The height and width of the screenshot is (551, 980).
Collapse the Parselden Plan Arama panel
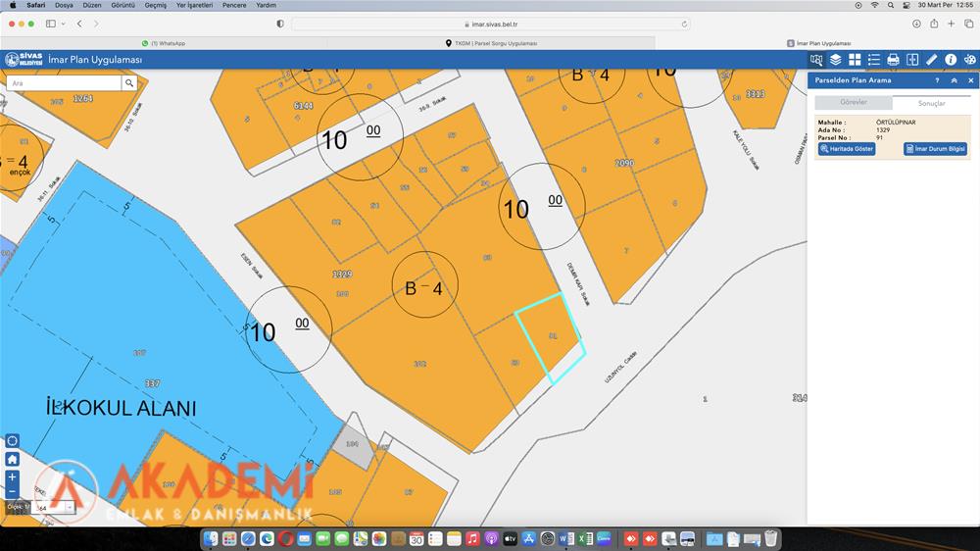pos(954,80)
